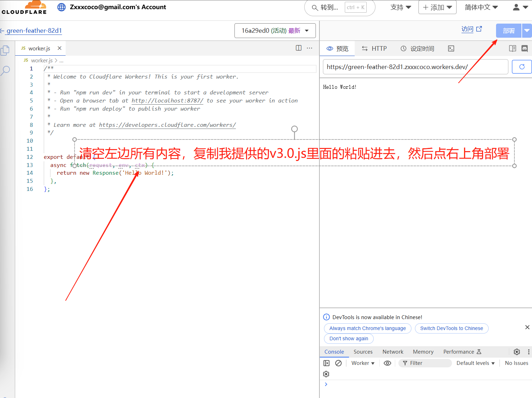This screenshot has height=398, width=532.
Task: Open the 访问 visit link
Action: (x=467, y=29)
